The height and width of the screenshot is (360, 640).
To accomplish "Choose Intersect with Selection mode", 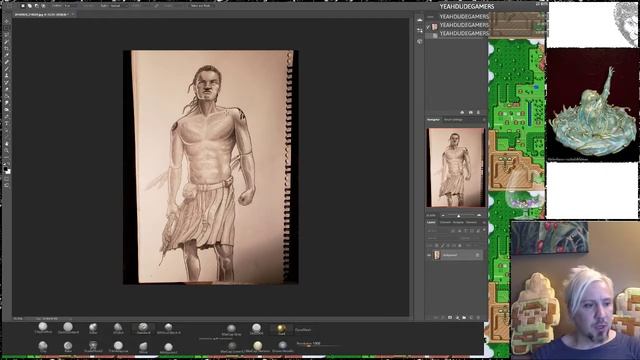I will [x=43, y=6].
